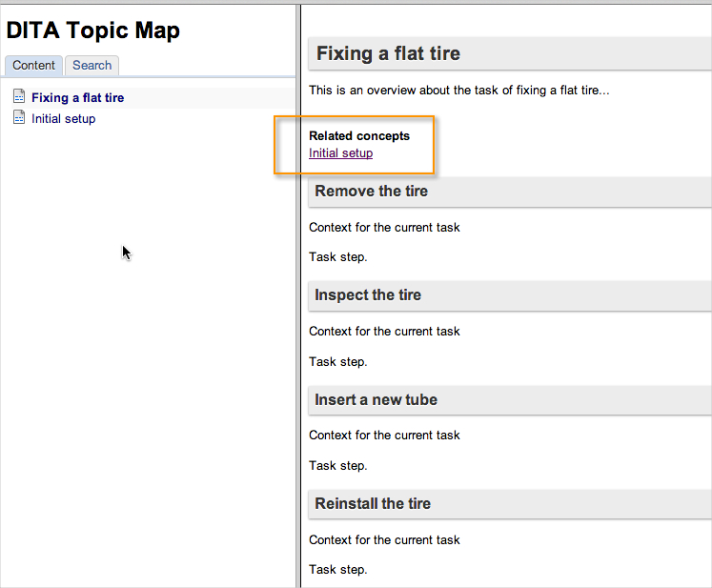The width and height of the screenshot is (712, 588).
Task: Follow the Initial setup link under Related concepts
Action: point(340,153)
